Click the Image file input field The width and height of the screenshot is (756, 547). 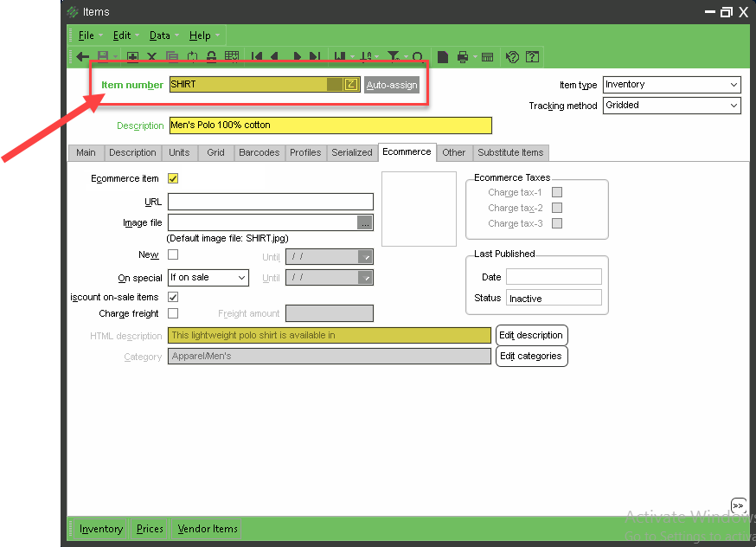[x=262, y=222]
